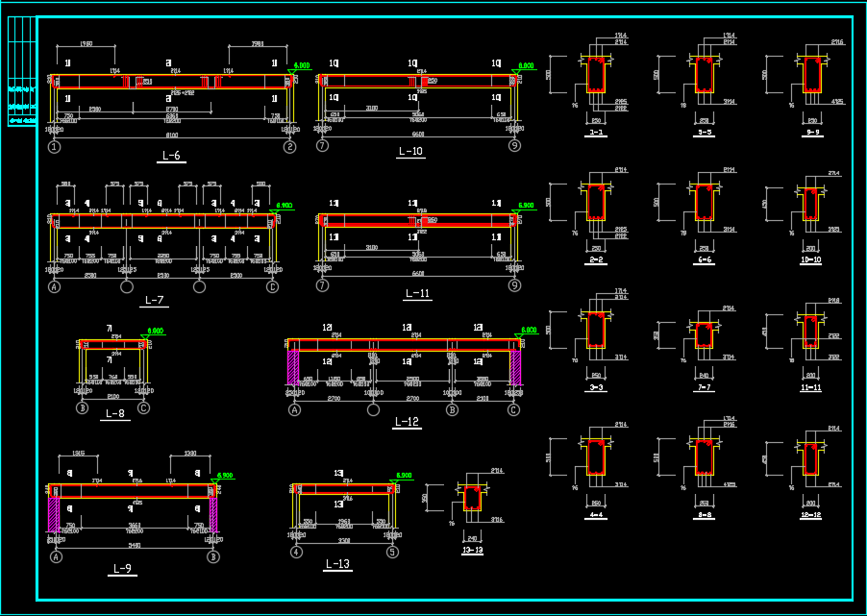Select grid bubble 5 under beam L-13

pyautogui.click(x=392, y=552)
